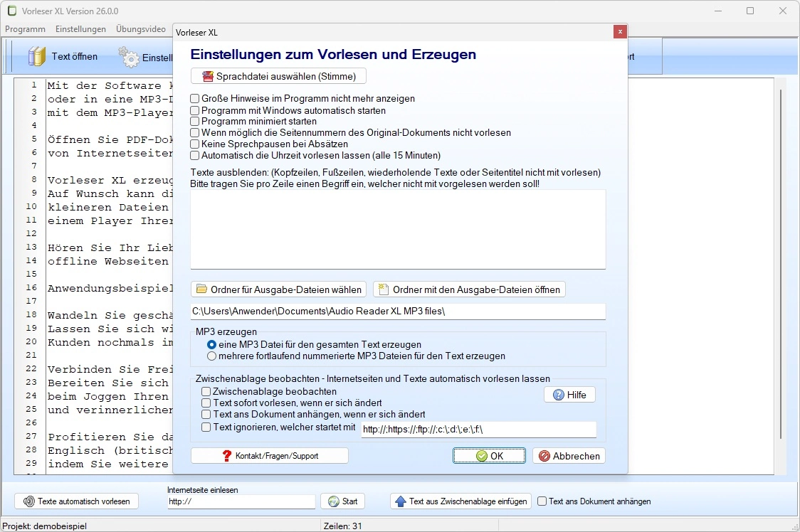Click line 13 text 'Hören Sie Ihr'
800x532 pixels.
click(93, 248)
